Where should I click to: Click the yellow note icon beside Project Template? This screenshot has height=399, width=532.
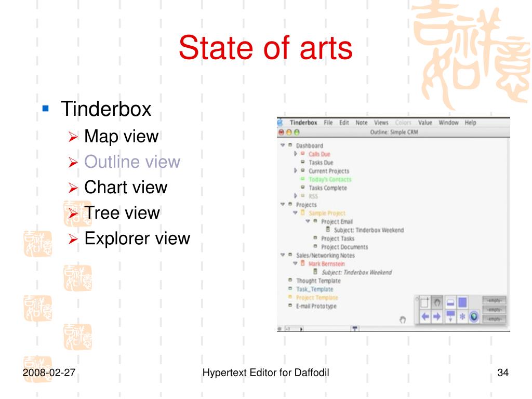pyautogui.click(x=290, y=297)
